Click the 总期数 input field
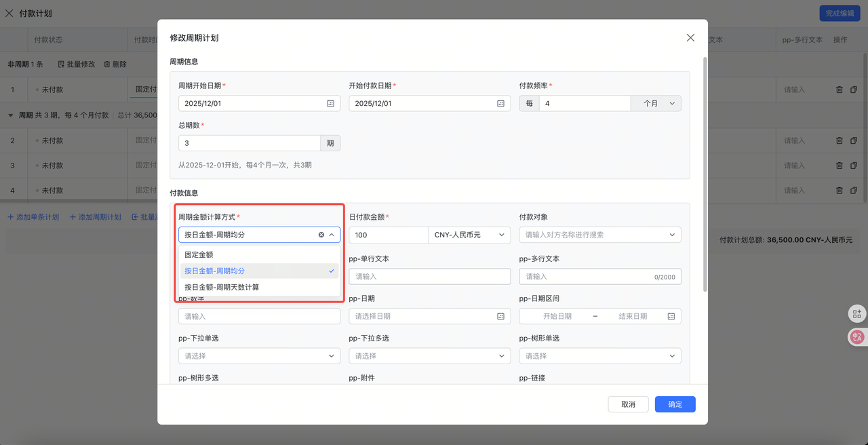 point(249,142)
